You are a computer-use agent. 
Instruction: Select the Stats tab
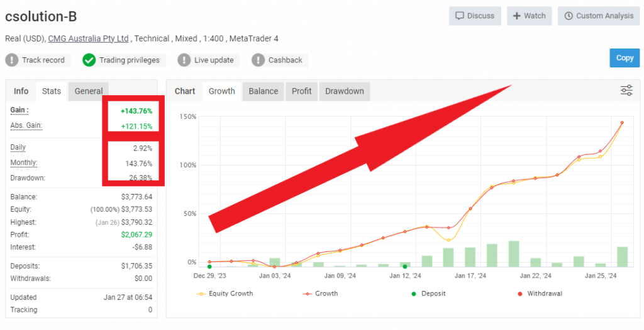(x=52, y=91)
